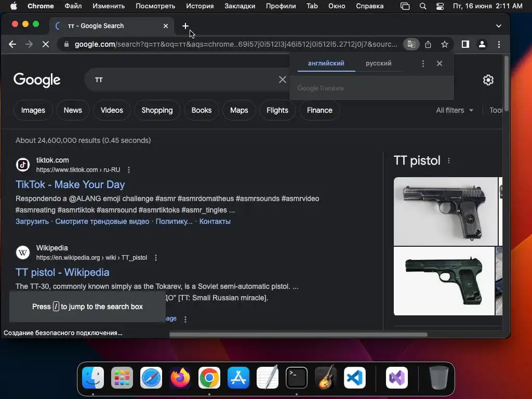Viewport: 532px width, 399px height.
Task: Select the русский translate tab
Action: click(379, 63)
